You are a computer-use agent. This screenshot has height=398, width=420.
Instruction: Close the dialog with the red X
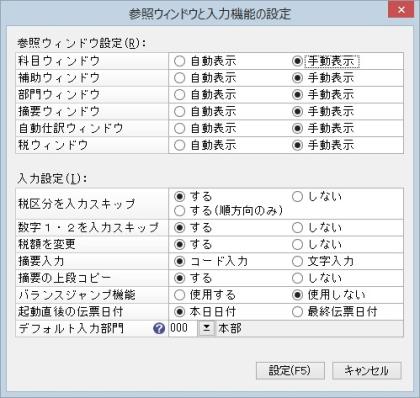[401, 10]
